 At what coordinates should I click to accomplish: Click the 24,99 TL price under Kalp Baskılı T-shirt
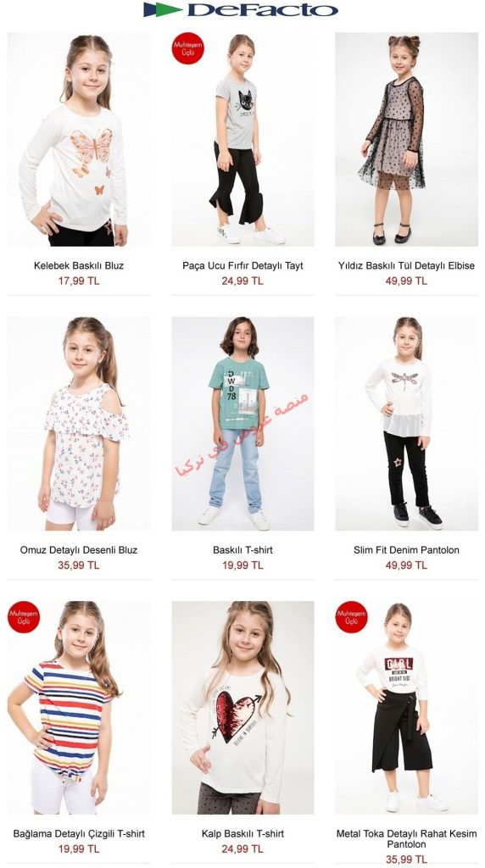[242, 849]
